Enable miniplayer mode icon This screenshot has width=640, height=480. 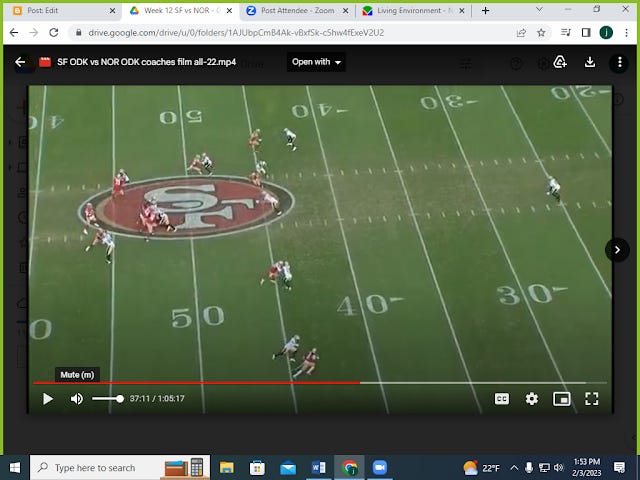click(x=562, y=399)
